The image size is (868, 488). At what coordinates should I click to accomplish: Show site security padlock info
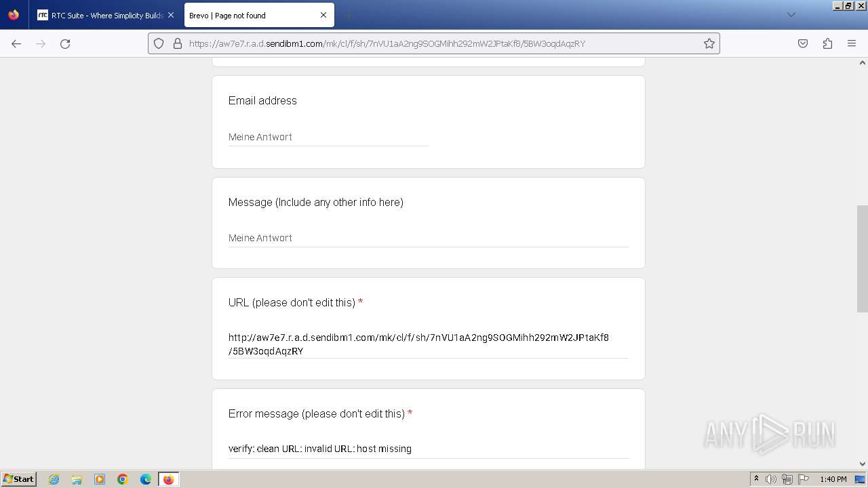178,43
